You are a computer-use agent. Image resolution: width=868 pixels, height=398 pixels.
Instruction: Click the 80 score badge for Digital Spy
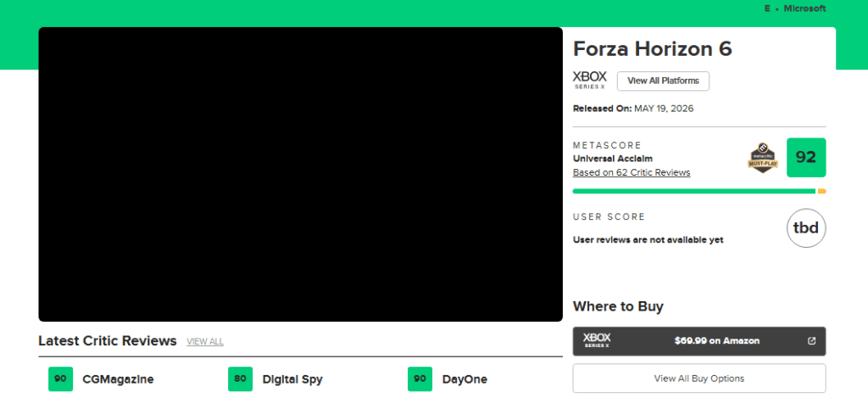[240, 379]
